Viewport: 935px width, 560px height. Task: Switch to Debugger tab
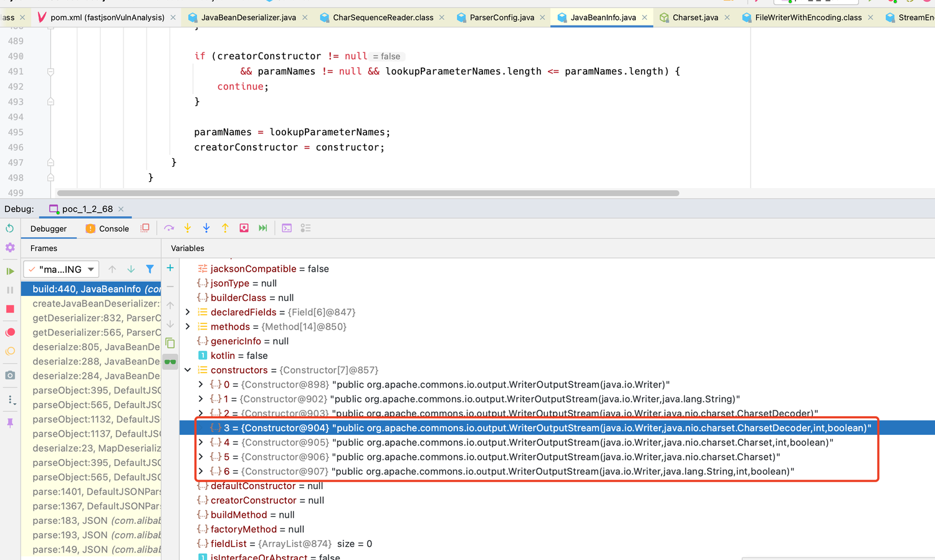49,229
